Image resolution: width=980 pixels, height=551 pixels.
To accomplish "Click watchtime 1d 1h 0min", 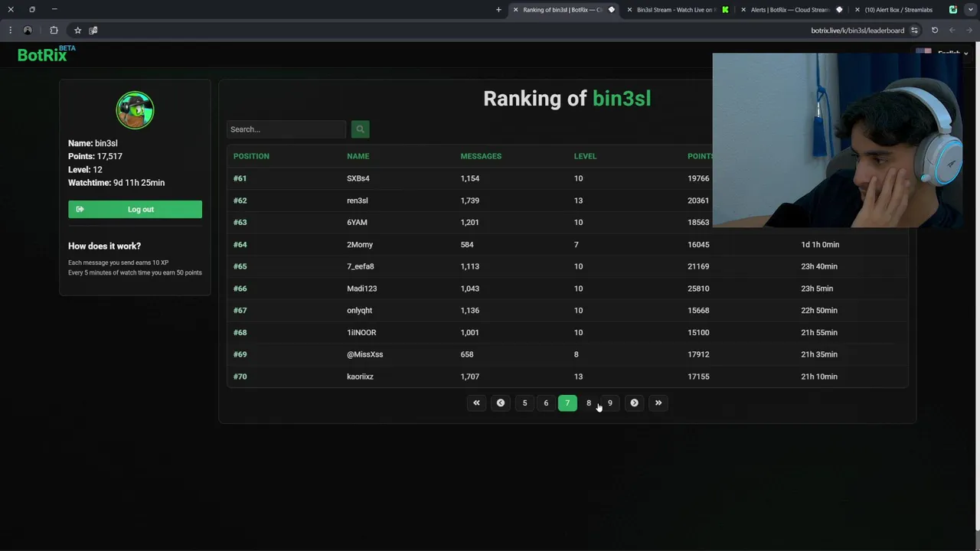I will point(820,245).
